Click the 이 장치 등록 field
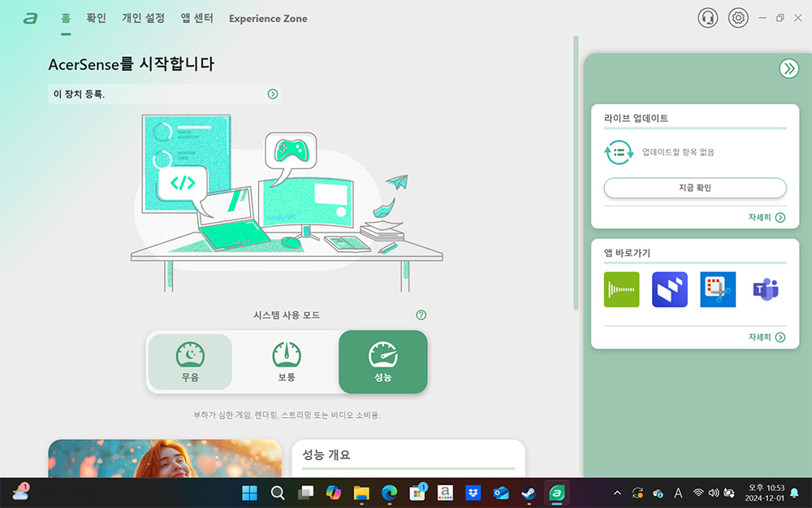The image size is (812, 508). click(165, 93)
